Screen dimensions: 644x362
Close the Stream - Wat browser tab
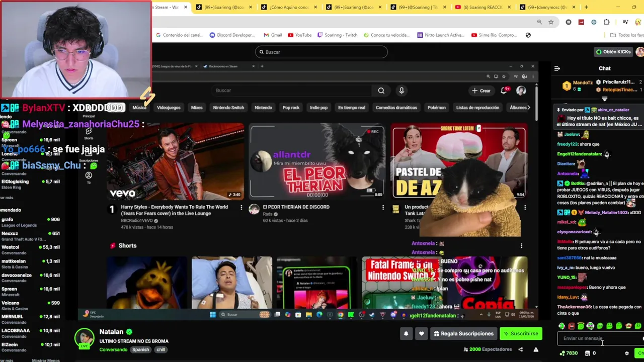pos(186,7)
